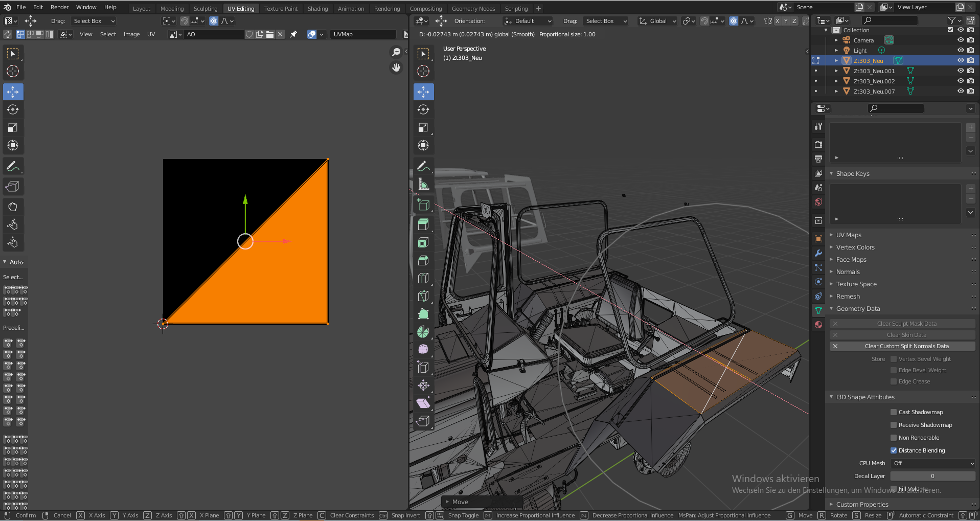Select the Scale tool in 3D viewport toolbar
The image size is (980, 521).
point(423,127)
